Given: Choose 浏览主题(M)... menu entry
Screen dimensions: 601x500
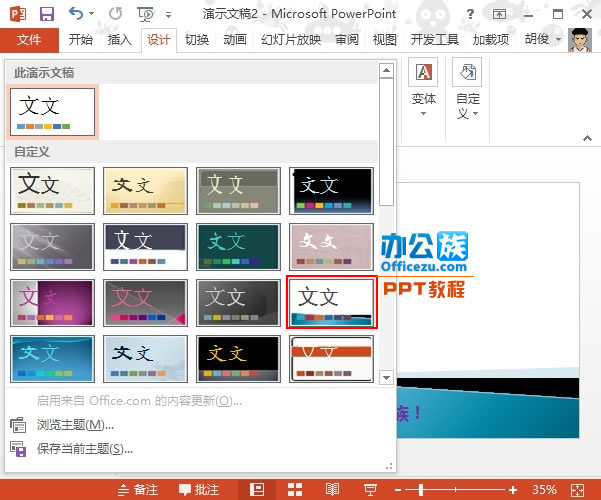Looking at the screenshot, I should [75, 425].
